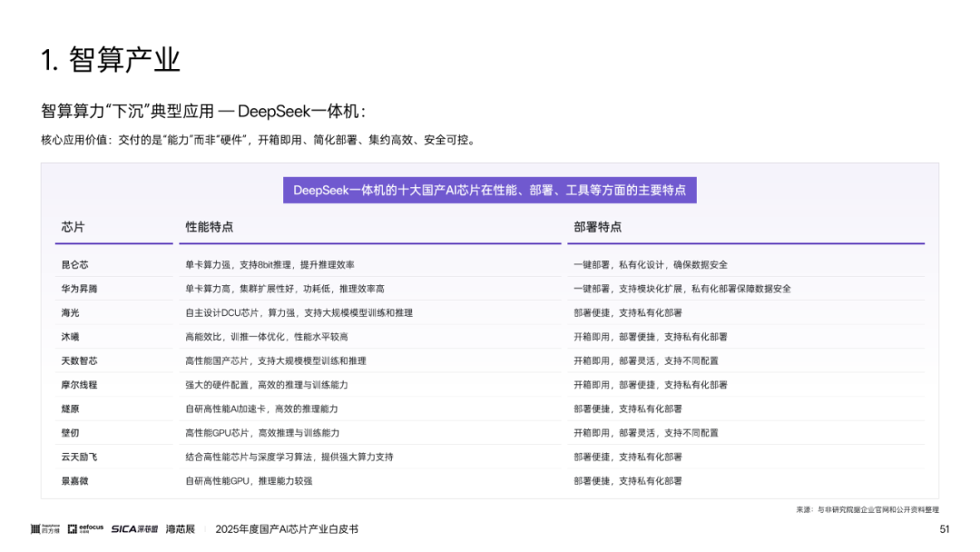
Task: Click the 核心应用价值 description line
Action: pyautogui.click(x=260, y=140)
